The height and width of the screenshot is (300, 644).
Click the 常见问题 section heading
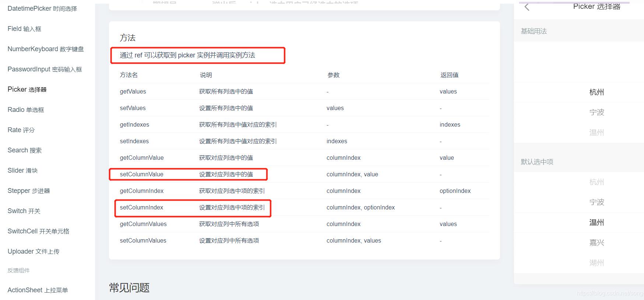pos(129,288)
